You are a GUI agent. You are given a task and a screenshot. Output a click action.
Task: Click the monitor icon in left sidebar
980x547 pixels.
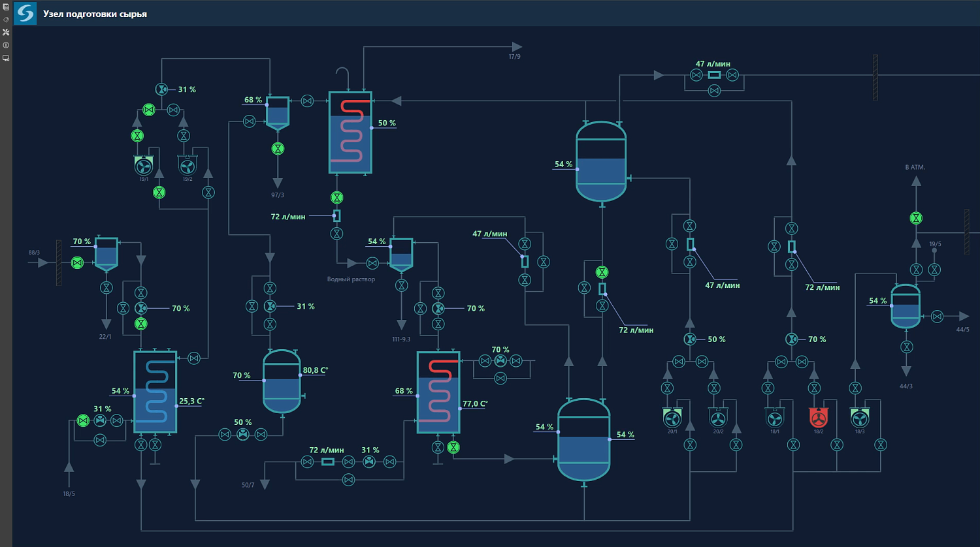[x=6, y=58]
